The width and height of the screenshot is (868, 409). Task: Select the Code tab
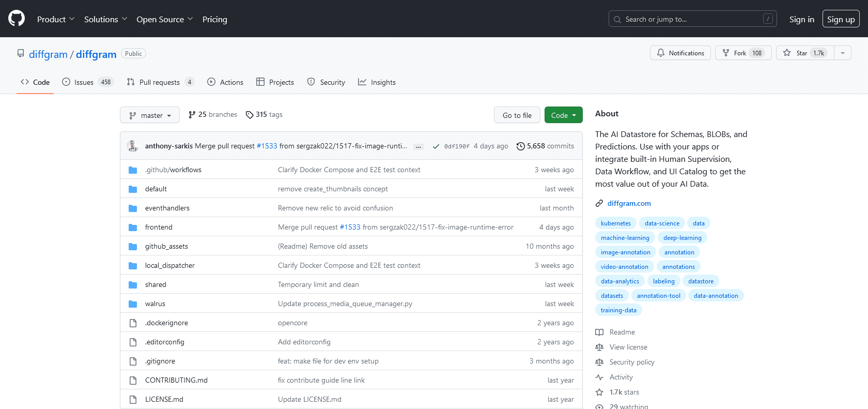coord(35,82)
